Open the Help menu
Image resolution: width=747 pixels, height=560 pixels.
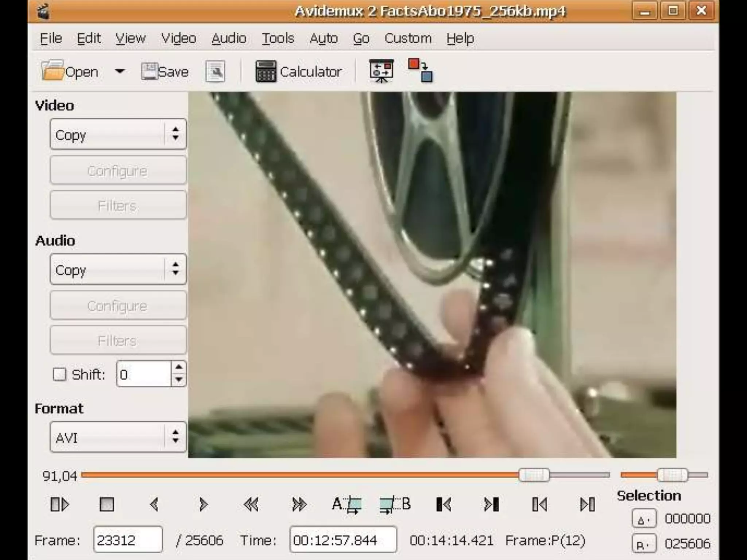[460, 38]
